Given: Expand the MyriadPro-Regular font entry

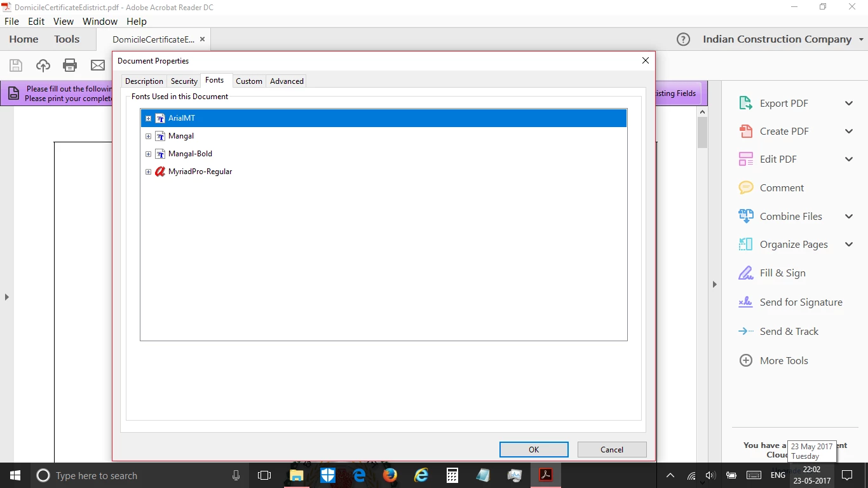Looking at the screenshot, I should click(x=148, y=172).
